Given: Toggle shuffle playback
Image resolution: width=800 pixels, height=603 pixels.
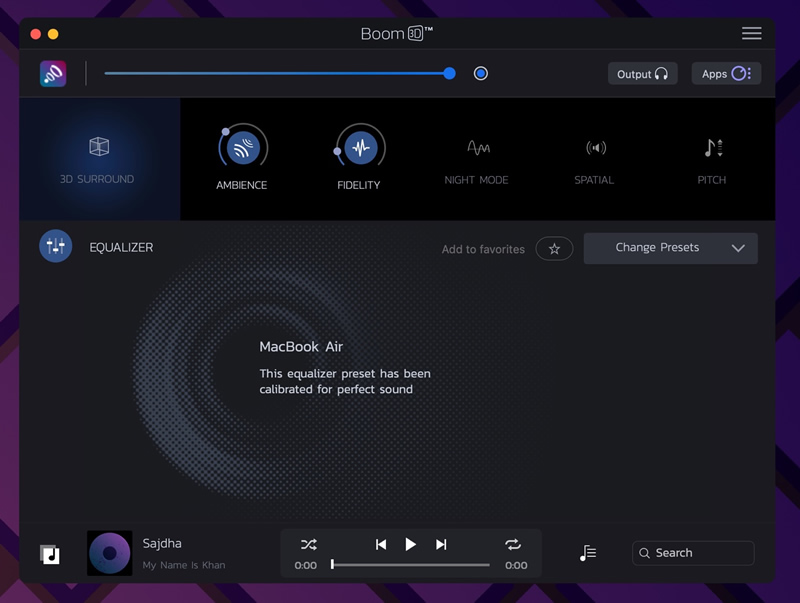Looking at the screenshot, I should click(309, 544).
